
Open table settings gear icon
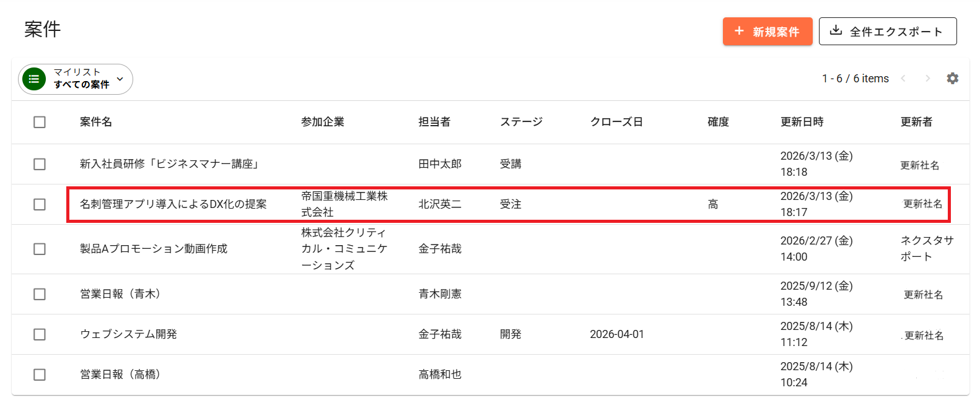(x=952, y=79)
